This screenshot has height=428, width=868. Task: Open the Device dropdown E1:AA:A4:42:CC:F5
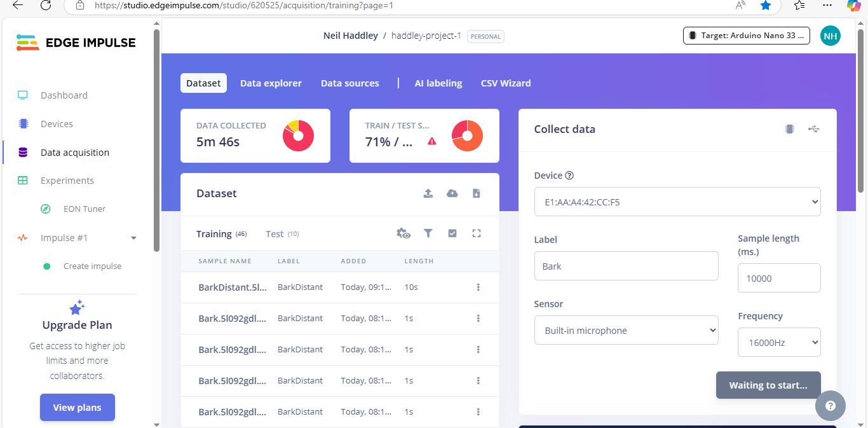[677, 202]
